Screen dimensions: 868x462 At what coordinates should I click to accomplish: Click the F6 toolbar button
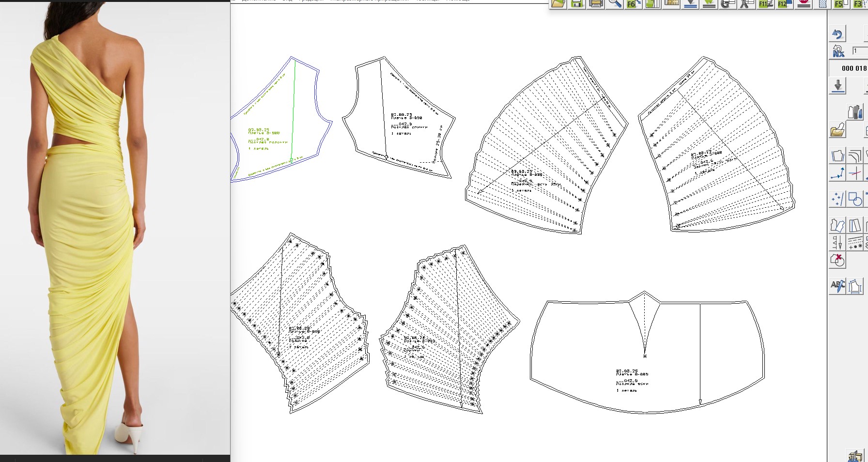coord(634,4)
